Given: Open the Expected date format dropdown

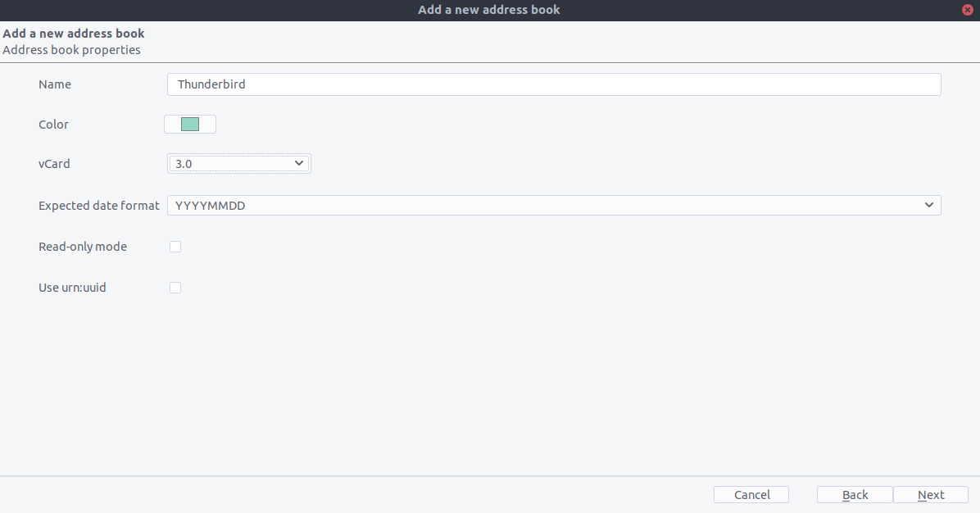Looking at the screenshot, I should [553, 205].
